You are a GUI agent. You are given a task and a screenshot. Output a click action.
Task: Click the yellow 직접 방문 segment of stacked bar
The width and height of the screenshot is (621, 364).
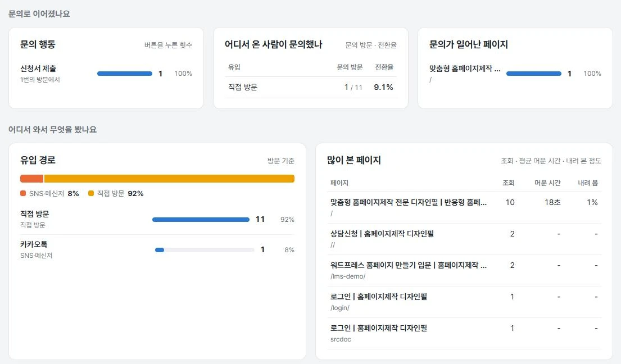[x=169, y=179]
